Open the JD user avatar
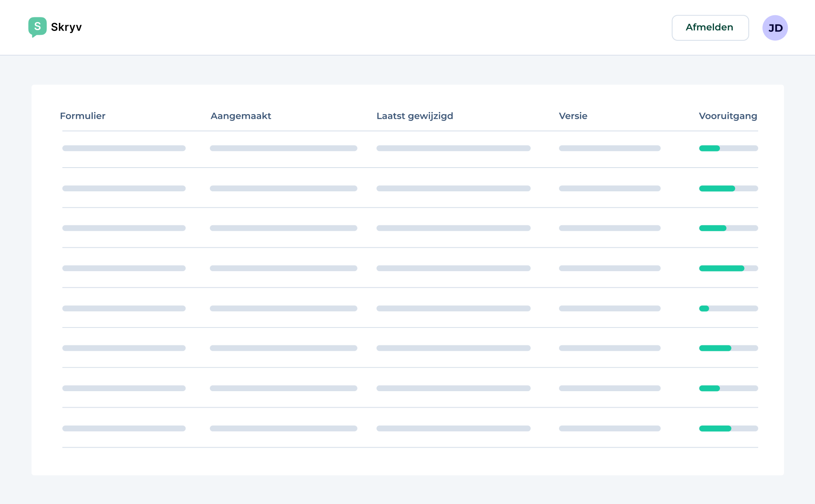 pos(775,28)
